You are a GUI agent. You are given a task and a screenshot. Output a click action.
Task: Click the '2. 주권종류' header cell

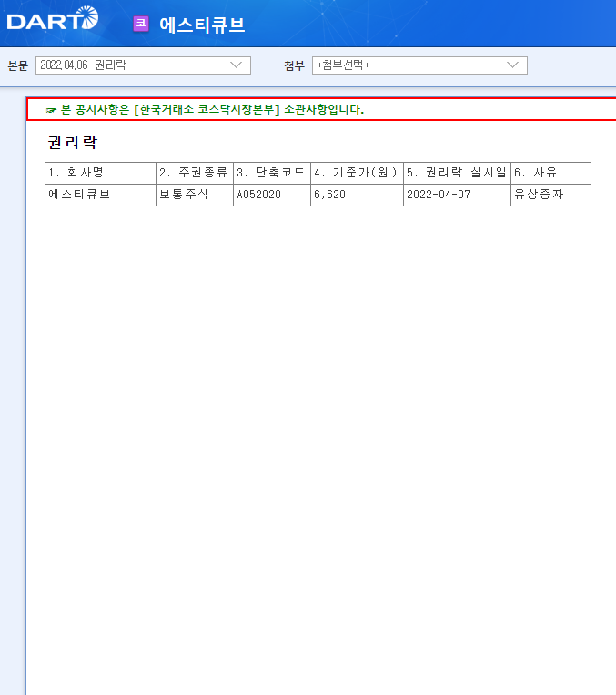(195, 173)
